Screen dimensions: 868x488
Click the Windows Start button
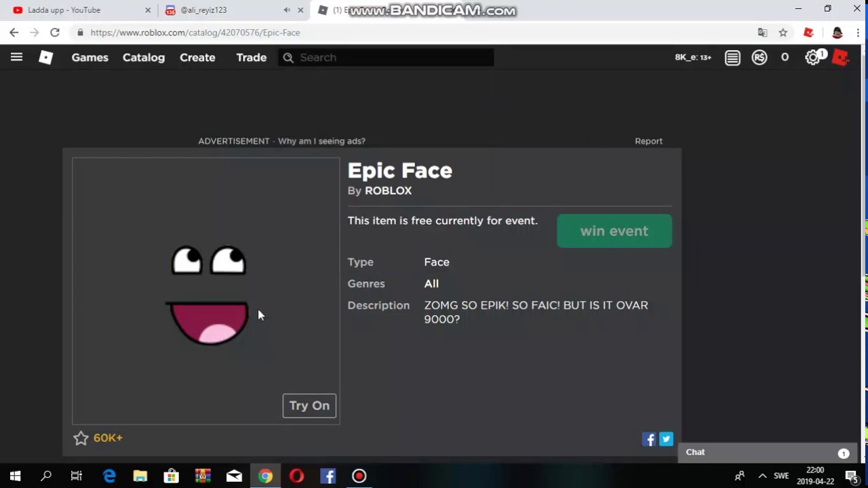click(x=15, y=476)
